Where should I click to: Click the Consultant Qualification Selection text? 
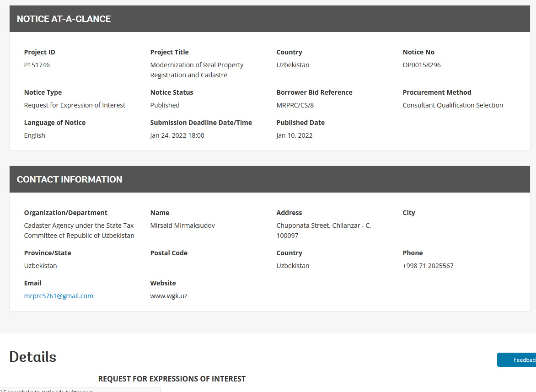[x=452, y=105]
